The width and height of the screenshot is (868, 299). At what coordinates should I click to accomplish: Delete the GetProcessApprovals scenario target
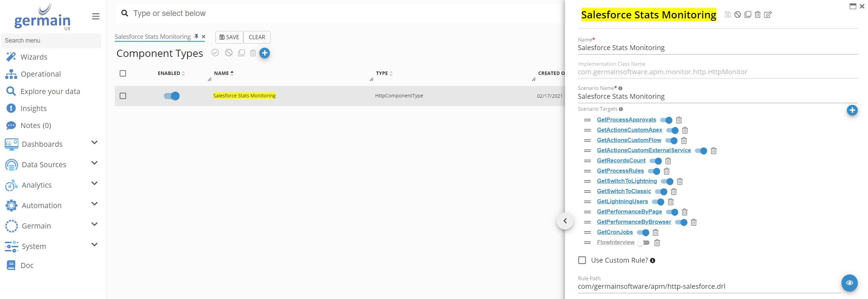[679, 120]
